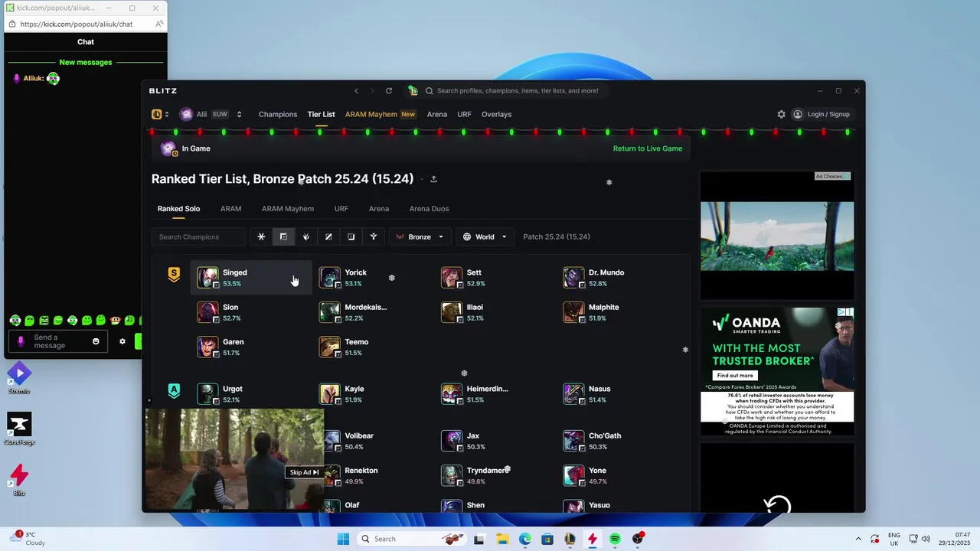Open Arena in the top navigation
The width and height of the screenshot is (980, 551).
click(x=437, y=114)
